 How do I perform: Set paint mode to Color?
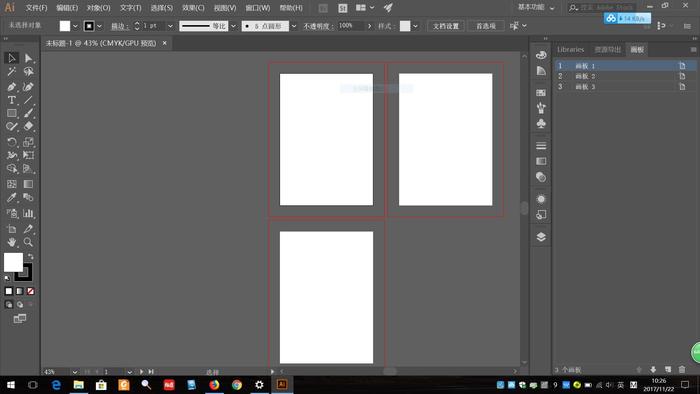point(8,291)
